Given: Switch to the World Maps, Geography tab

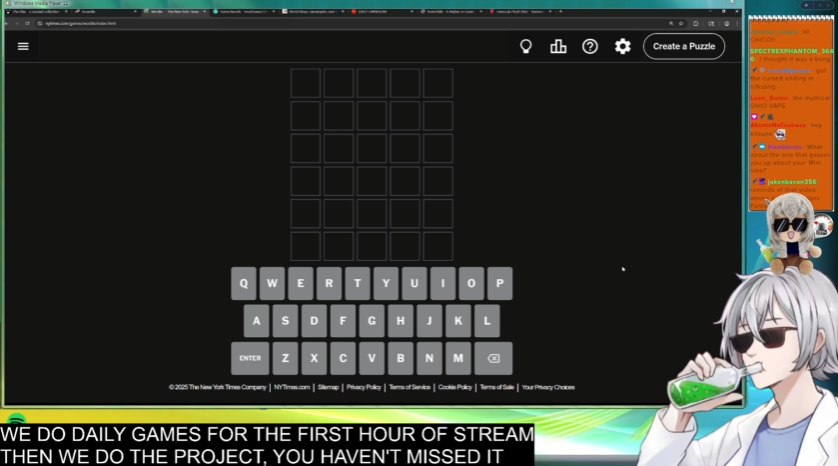Looking at the screenshot, I should point(314,11).
